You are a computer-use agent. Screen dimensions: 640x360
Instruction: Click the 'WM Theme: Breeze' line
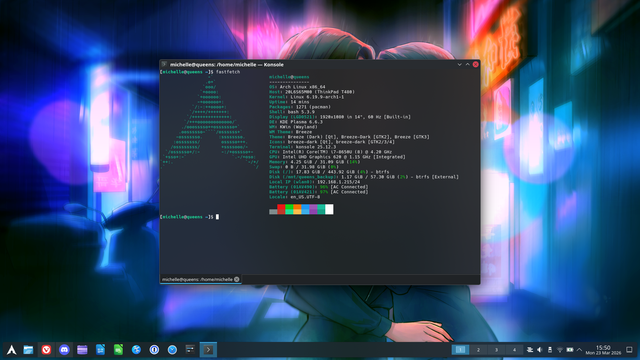[x=291, y=132]
